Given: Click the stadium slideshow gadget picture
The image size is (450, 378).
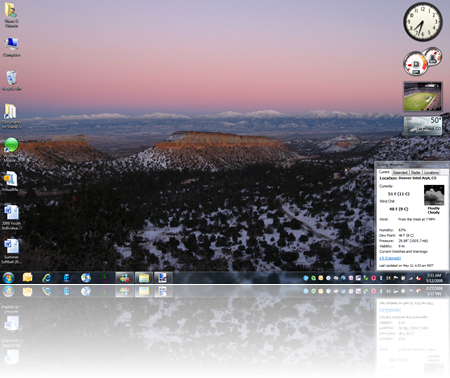Looking at the screenshot, I should tap(423, 97).
